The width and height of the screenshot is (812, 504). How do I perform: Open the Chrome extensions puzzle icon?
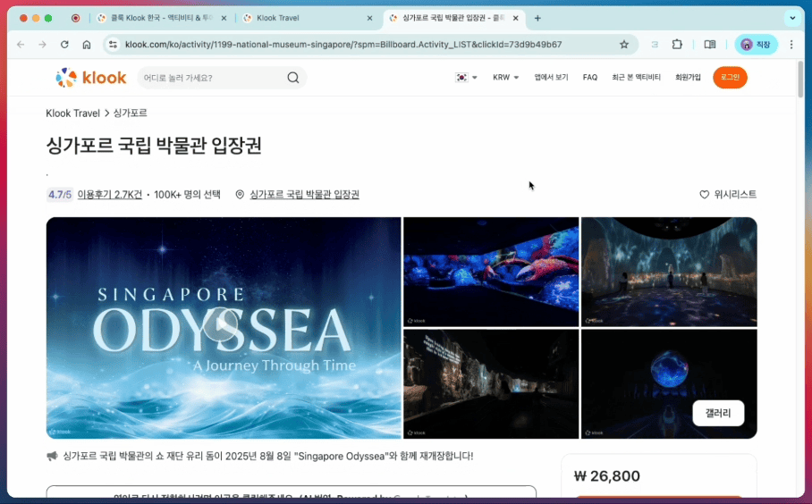pos(677,45)
